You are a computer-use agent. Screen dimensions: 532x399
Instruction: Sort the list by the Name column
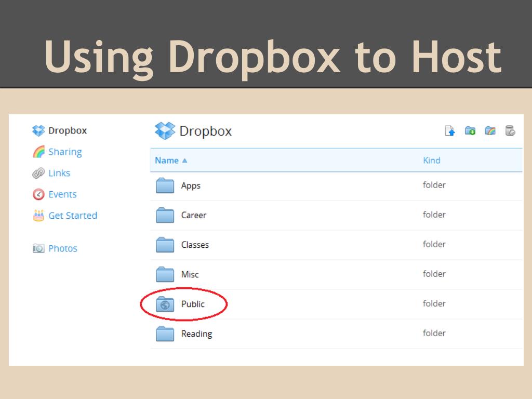tap(167, 161)
